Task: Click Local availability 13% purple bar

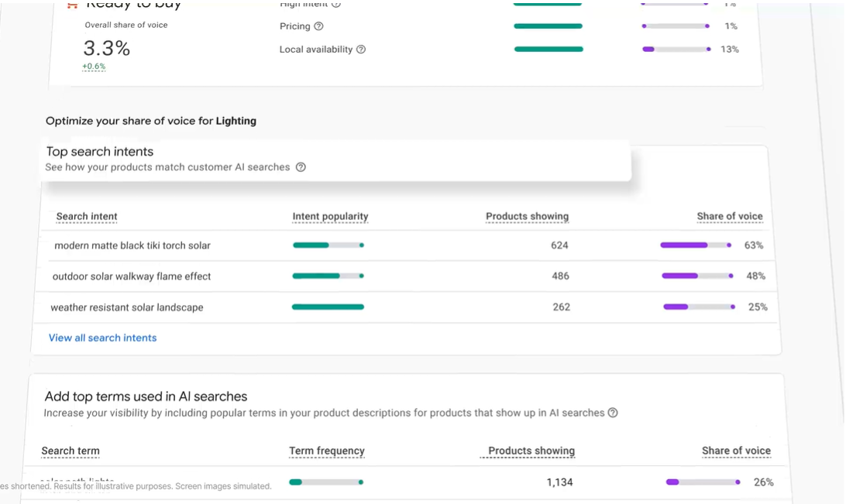Action: (x=676, y=49)
